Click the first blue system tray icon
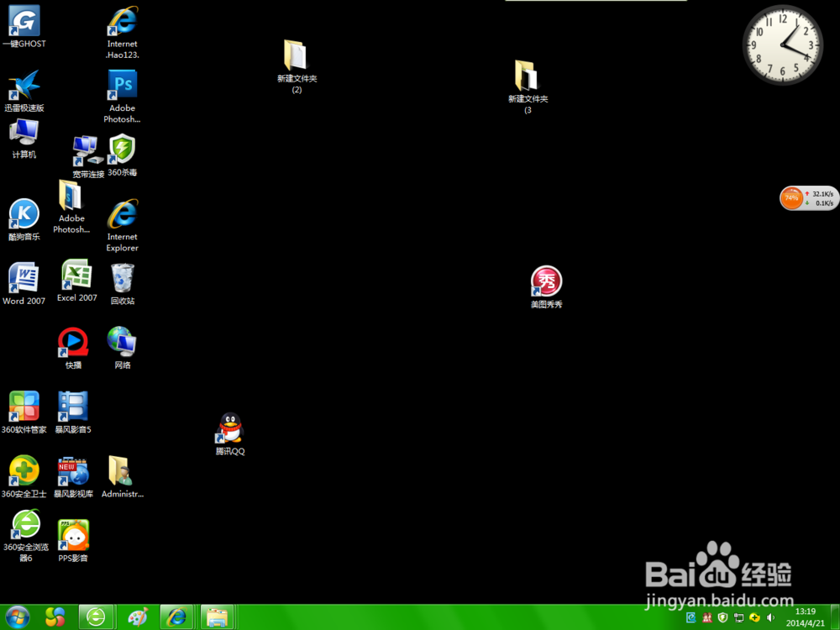Viewport: 840px width, 630px height. point(691,617)
